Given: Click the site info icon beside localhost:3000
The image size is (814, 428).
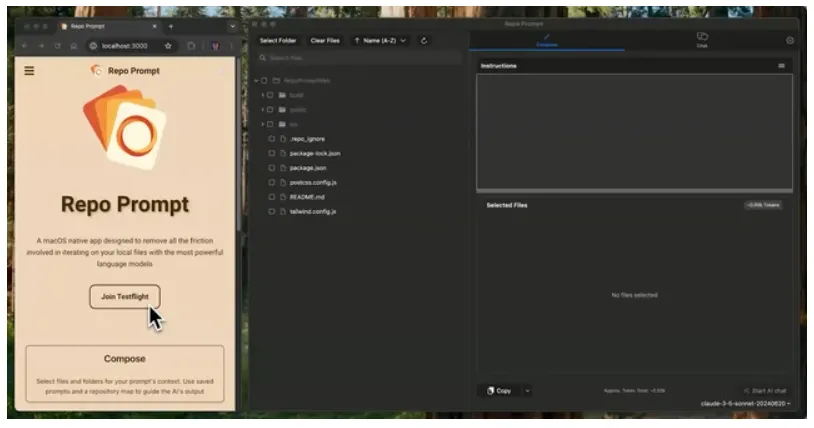Looking at the screenshot, I should click(x=93, y=46).
